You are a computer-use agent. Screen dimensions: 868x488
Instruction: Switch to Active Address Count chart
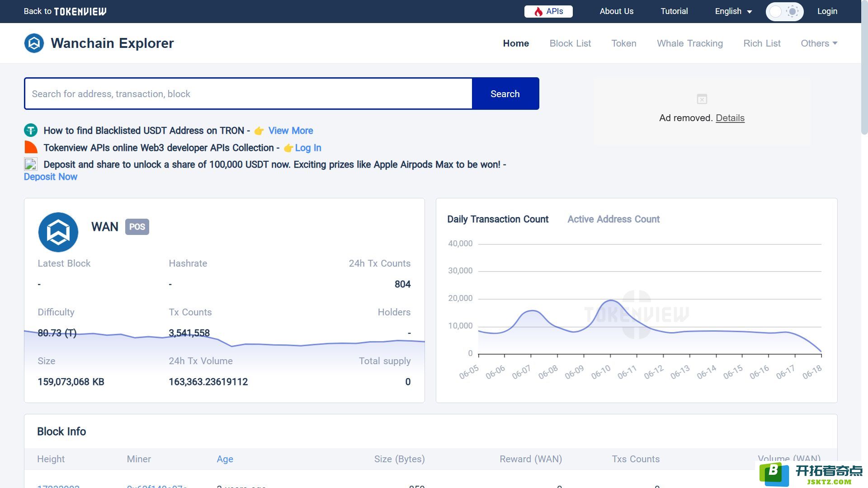click(x=613, y=219)
